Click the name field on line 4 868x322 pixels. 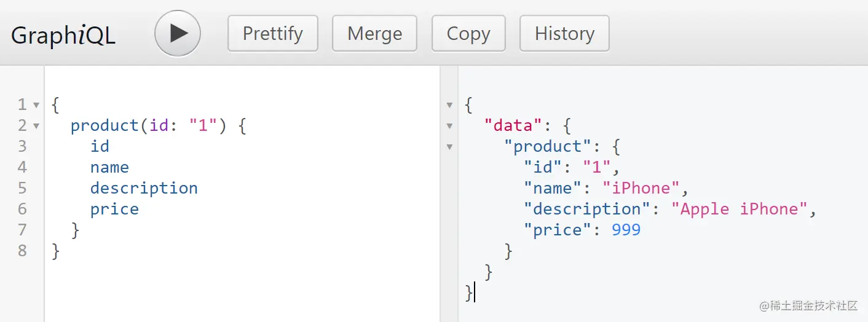(x=109, y=167)
